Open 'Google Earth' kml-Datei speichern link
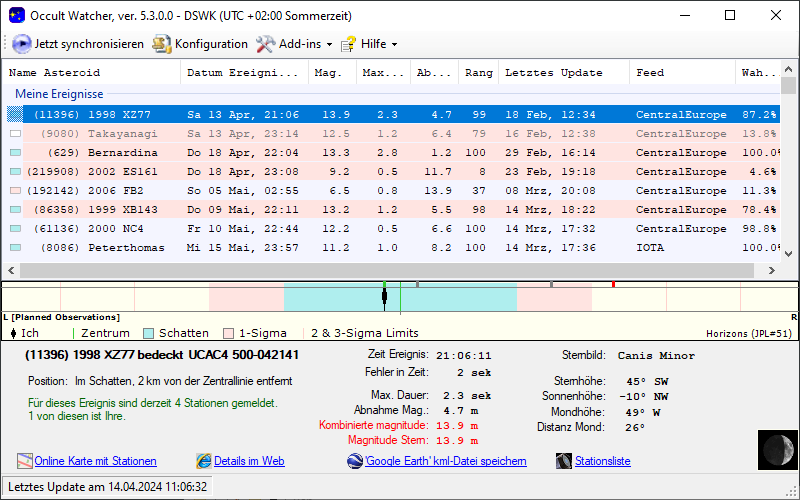The height and width of the screenshot is (500, 800). coord(445,461)
